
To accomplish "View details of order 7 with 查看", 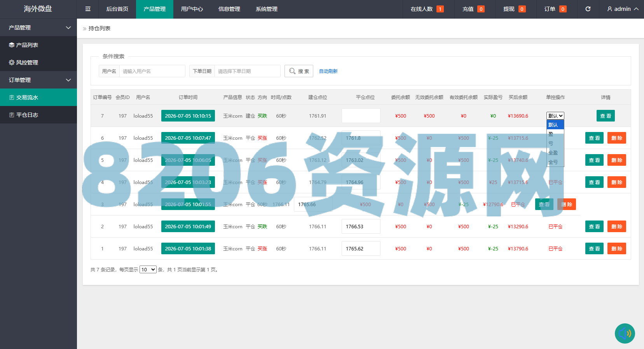I will click(x=606, y=116).
